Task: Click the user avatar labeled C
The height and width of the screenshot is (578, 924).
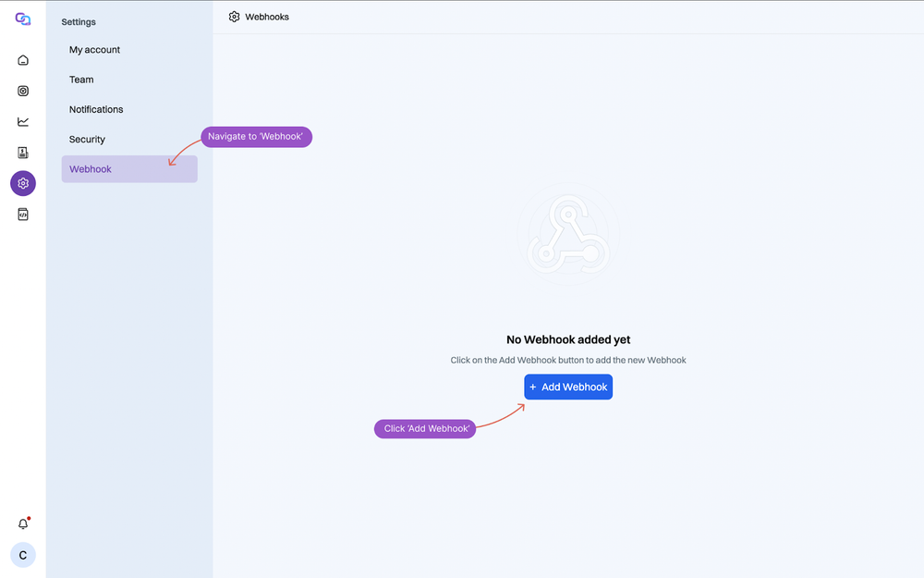Action: coord(23,555)
